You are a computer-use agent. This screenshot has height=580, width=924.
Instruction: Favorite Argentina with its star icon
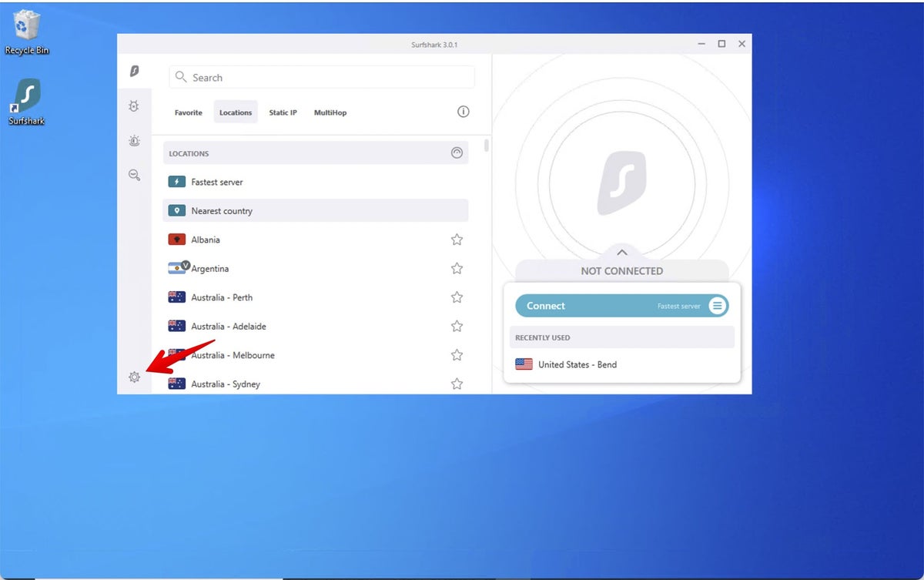457,268
